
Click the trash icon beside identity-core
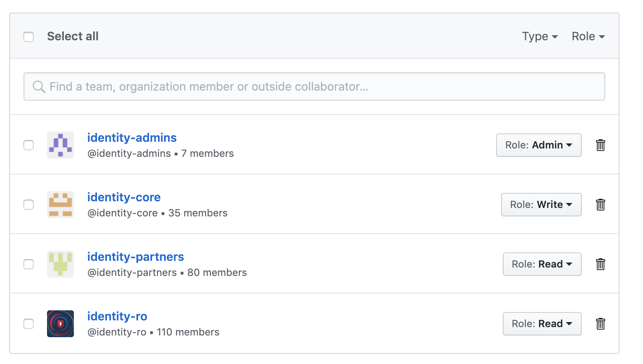[600, 205]
